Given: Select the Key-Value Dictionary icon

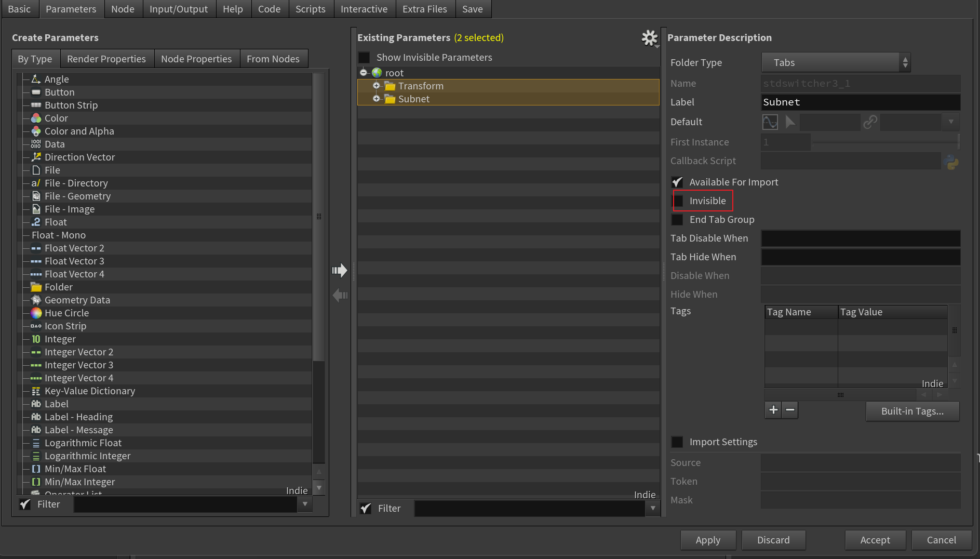Looking at the screenshot, I should click(x=36, y=391).
